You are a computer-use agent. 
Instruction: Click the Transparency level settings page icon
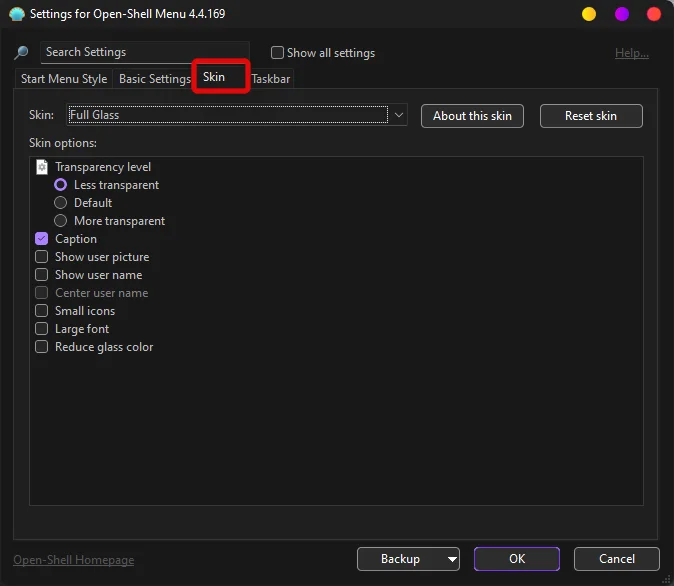point(42,167)
